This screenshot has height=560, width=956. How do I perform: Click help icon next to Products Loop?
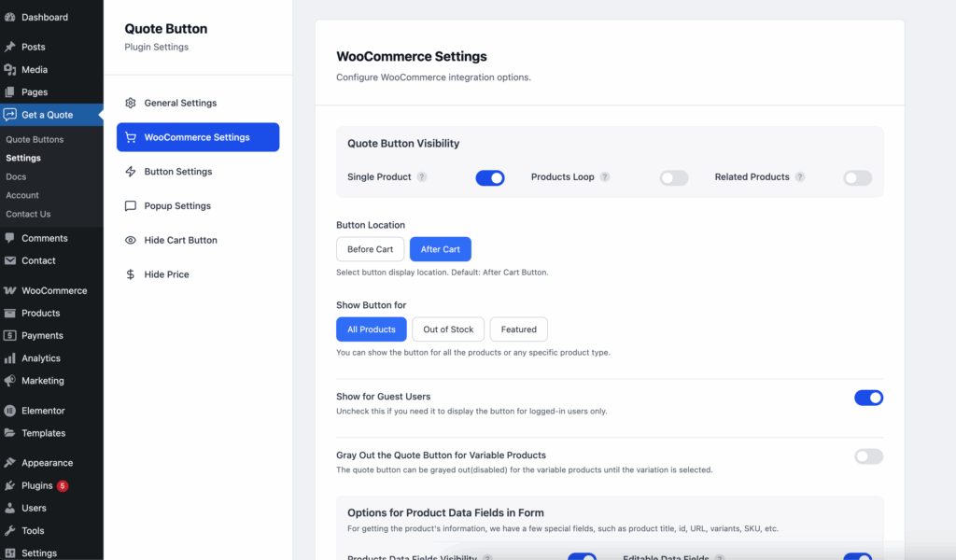605,177
